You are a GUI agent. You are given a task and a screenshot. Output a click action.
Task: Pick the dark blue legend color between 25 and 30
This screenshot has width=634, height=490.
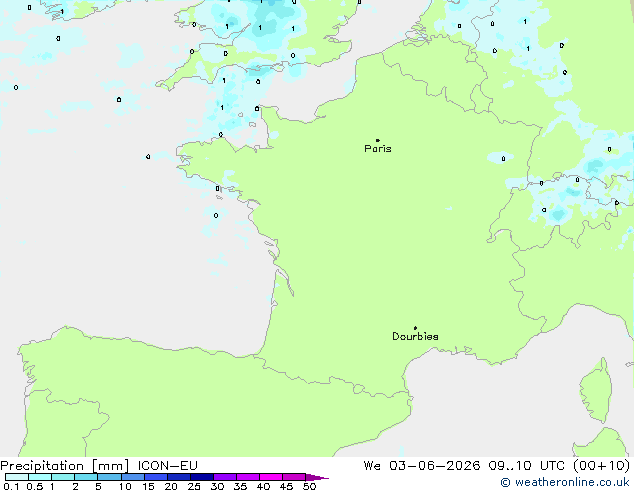(x=202, y=477)
